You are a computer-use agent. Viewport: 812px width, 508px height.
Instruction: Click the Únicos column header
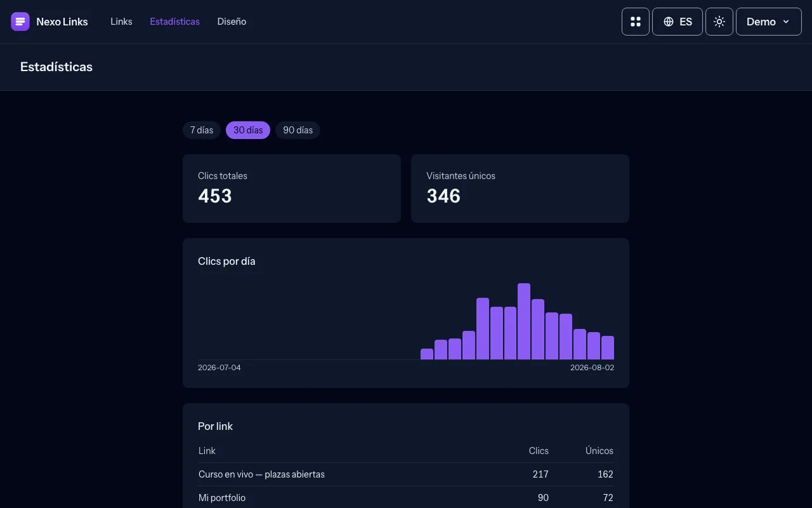pyautogui.click(x=599, y=451)
